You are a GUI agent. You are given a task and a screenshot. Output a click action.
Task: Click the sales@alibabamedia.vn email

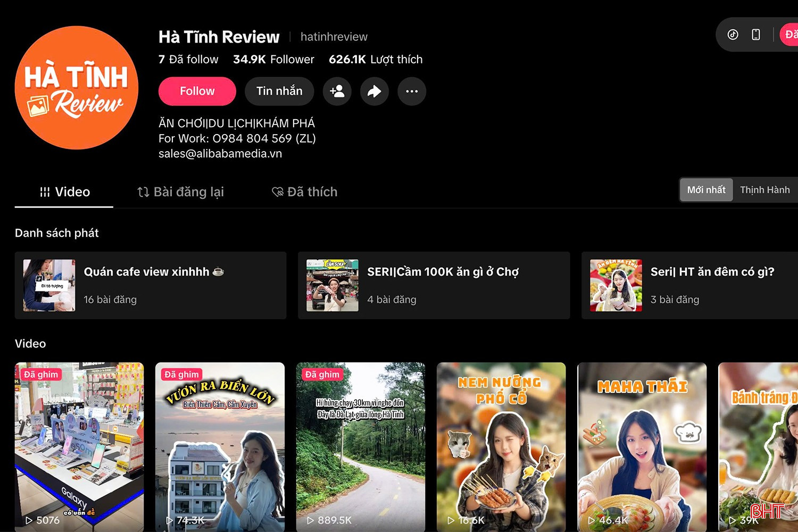(x=220, y=154)
